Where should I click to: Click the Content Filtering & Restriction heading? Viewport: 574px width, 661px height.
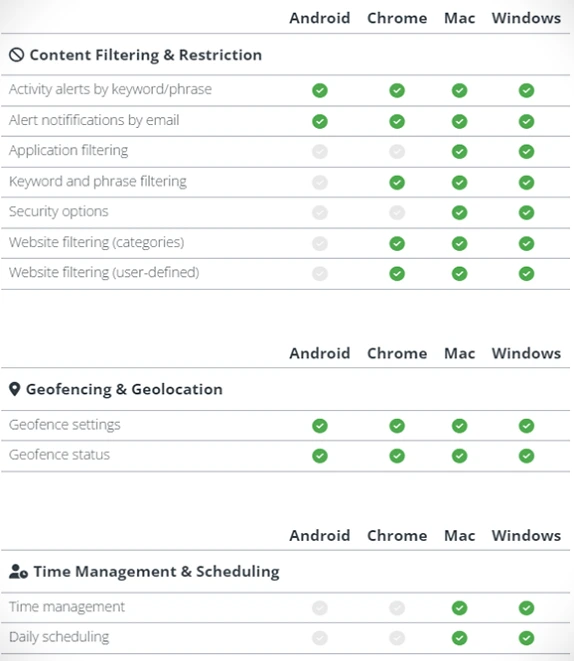click(x=146, y=55)
